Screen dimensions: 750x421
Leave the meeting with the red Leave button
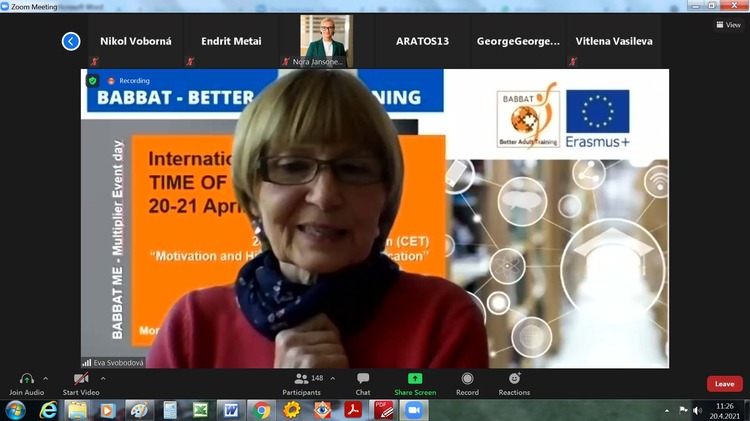pos(725,384)
